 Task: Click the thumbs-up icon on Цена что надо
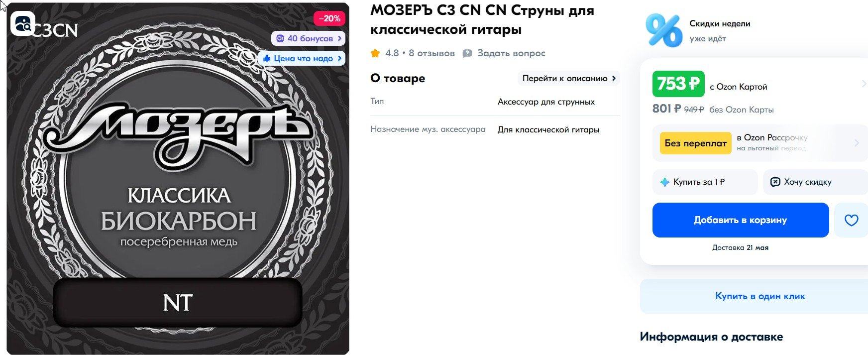coord(267,58)
